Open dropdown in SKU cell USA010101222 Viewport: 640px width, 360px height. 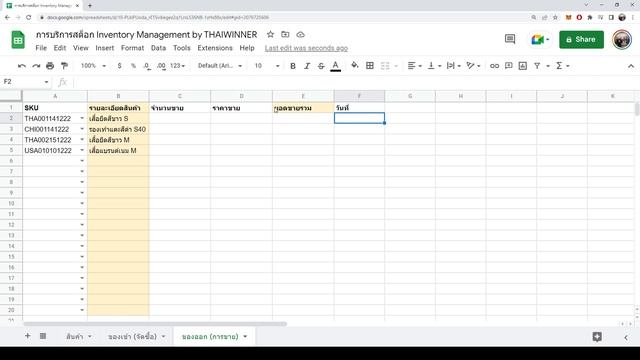[82, 150]
